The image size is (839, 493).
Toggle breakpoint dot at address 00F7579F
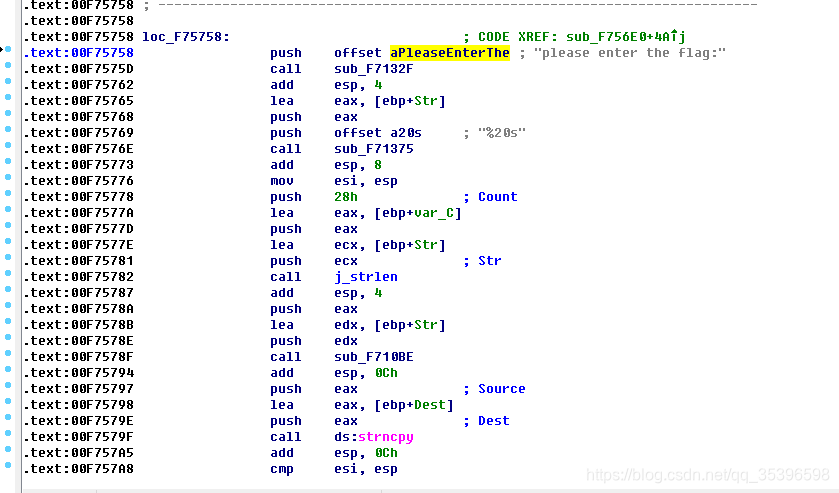8,433
